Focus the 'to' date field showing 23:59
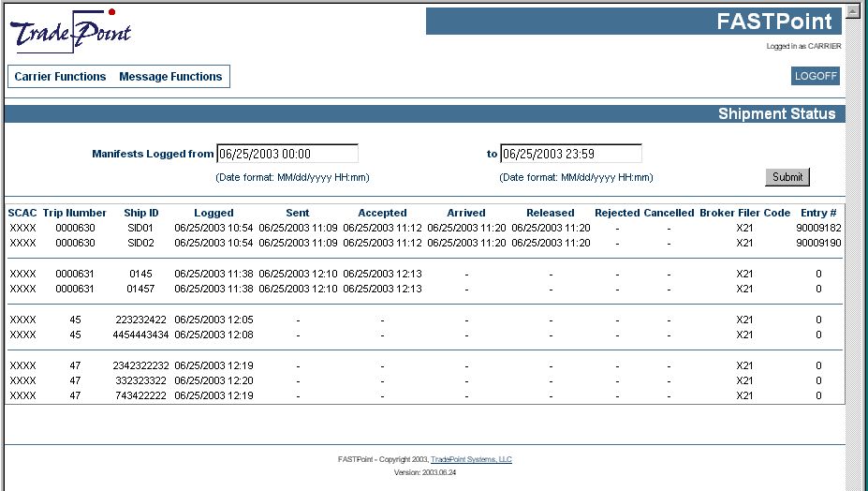868x491 pixels. point(571,154)
